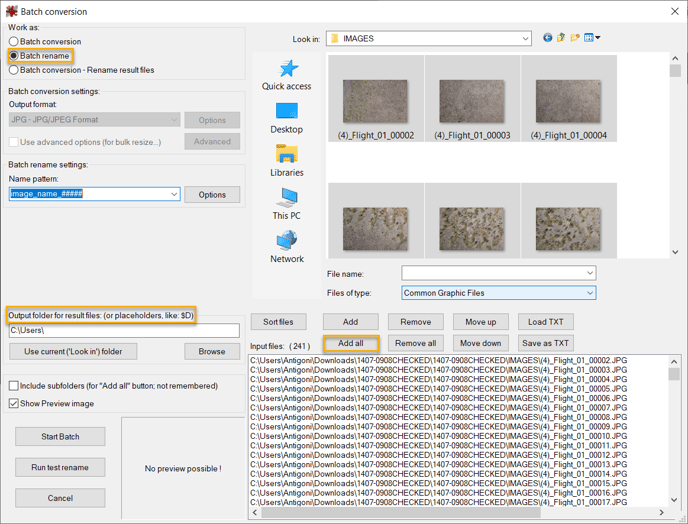Click the Add button
The width and height of the screenshot is (688, 524).
pos(351,322)
